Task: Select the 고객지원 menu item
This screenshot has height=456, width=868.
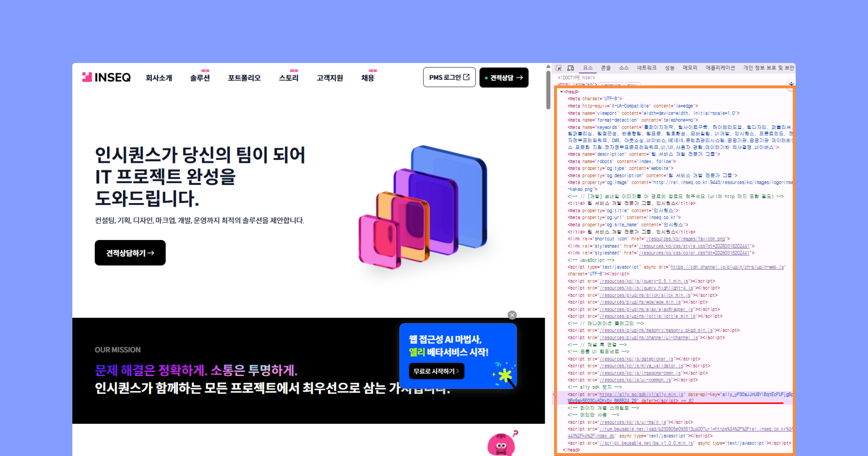Action: 330,78
